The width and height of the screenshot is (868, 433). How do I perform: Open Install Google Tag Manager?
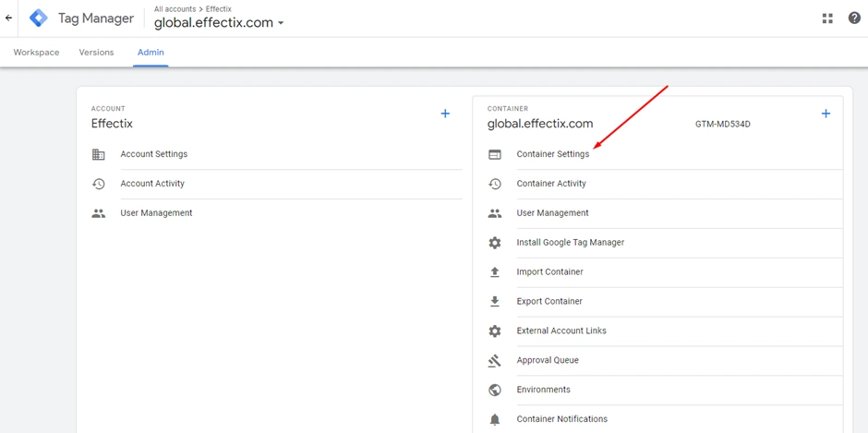pyautogui.click(x=570, y=242)
